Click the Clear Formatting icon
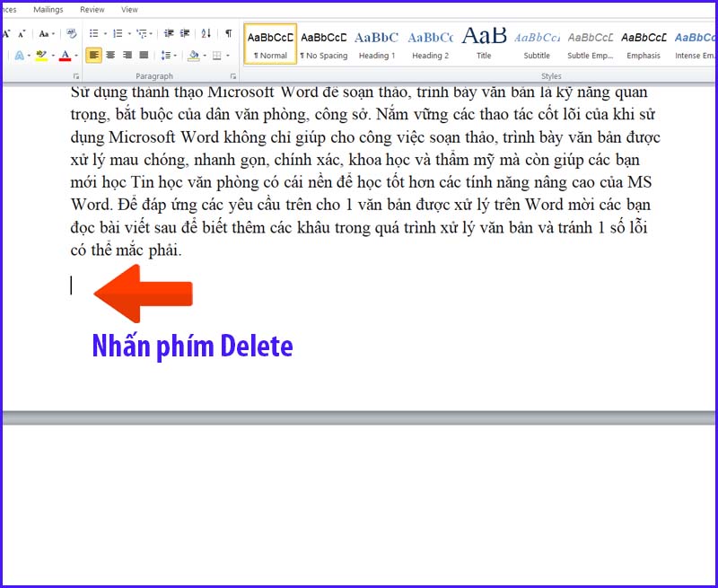The width and height of the screenshot is (718, 588). pos(72,33)
